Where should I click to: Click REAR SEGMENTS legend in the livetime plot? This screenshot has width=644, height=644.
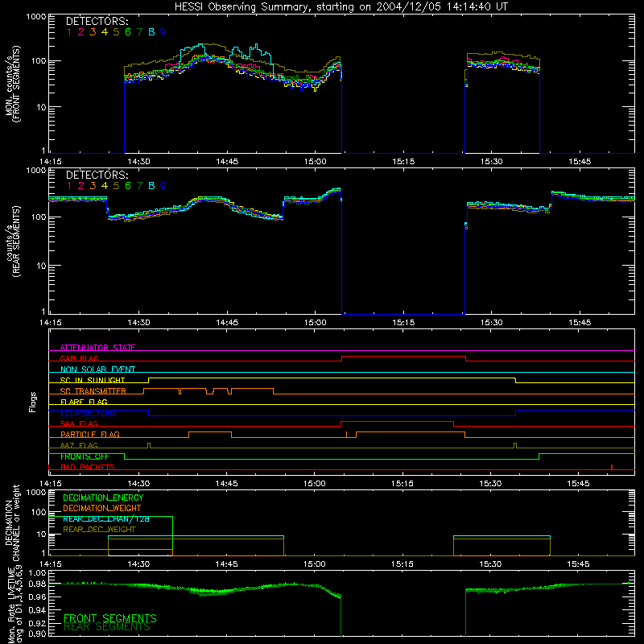pos(107,627)
